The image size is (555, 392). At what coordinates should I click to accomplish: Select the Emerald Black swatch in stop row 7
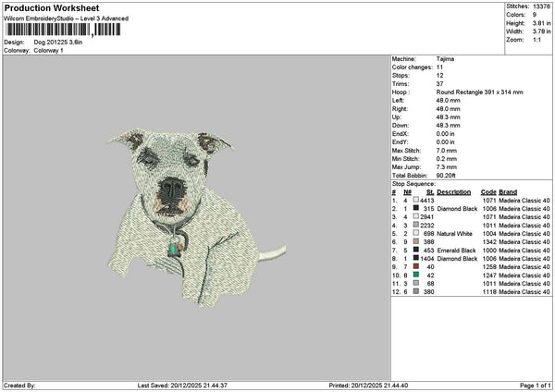(416, 251)
